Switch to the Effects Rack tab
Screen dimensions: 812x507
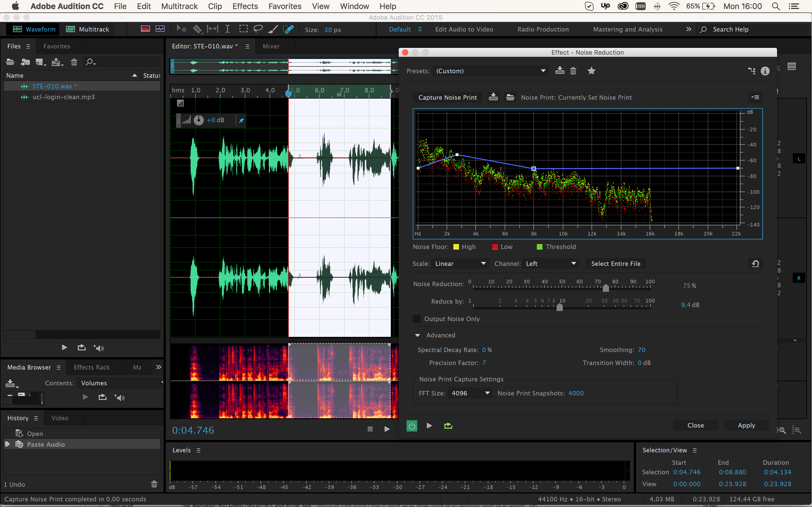pyautogui.click(x=92, y=367)
